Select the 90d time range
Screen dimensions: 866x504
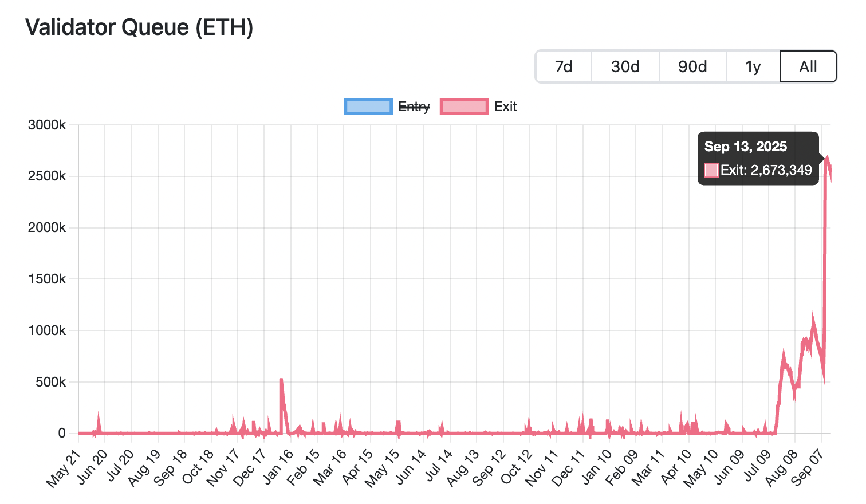click(x=692, y=66)
